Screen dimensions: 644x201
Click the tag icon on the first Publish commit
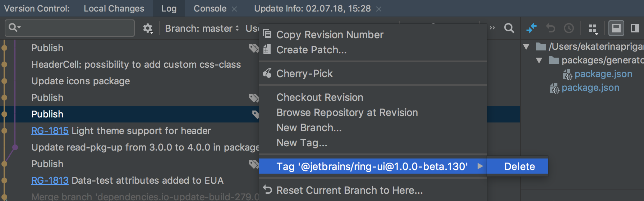[254, 48]
